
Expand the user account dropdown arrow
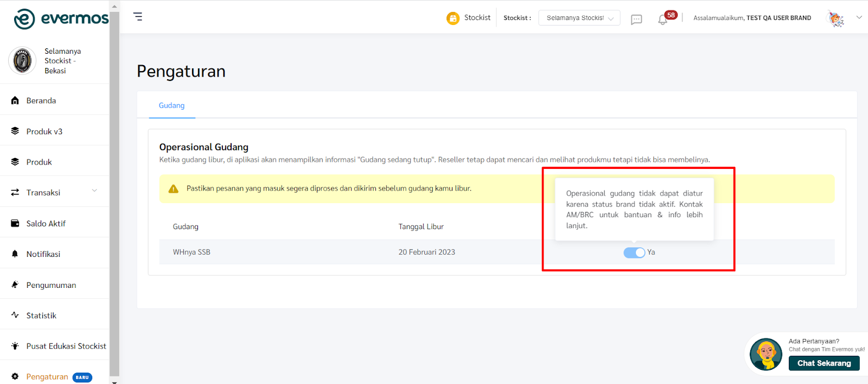(x=859, y=17)
